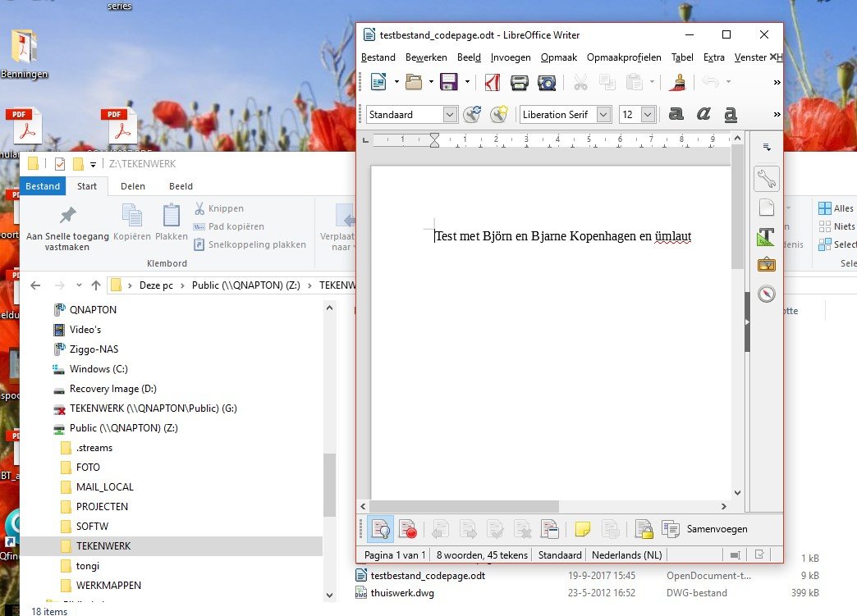The height and width of the screenshot is (616, 857).
Task: Select the Clone Formatting paintbrush
Action: pyautogui.click(x=678, y=82)
